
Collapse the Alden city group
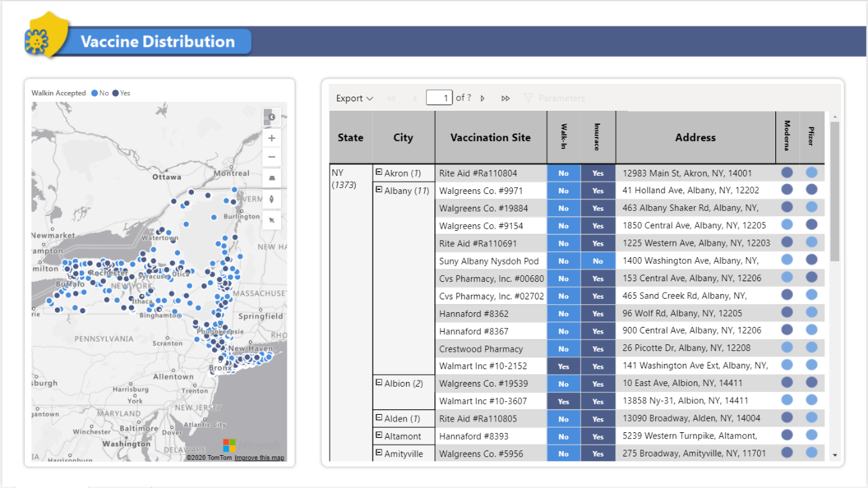tap(379, 418)
